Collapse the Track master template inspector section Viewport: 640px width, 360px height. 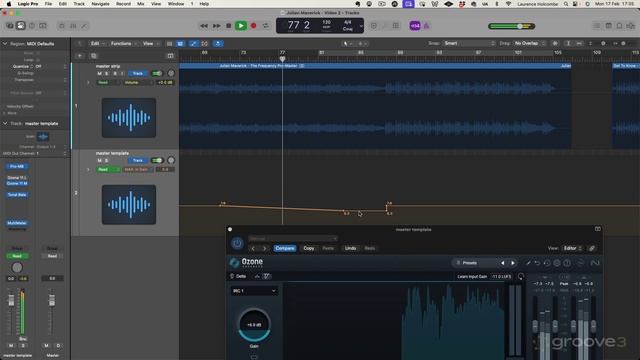tap(5, 123)
